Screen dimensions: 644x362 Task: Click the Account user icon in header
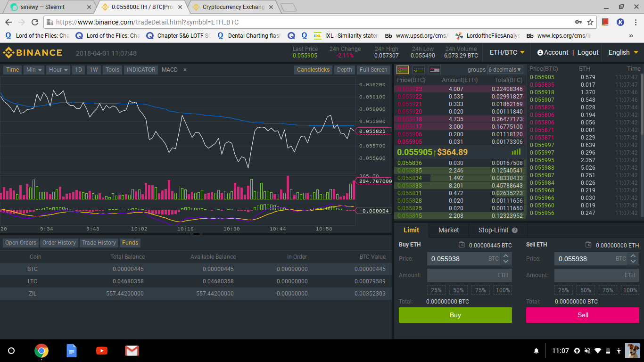(x=540, y=53)
